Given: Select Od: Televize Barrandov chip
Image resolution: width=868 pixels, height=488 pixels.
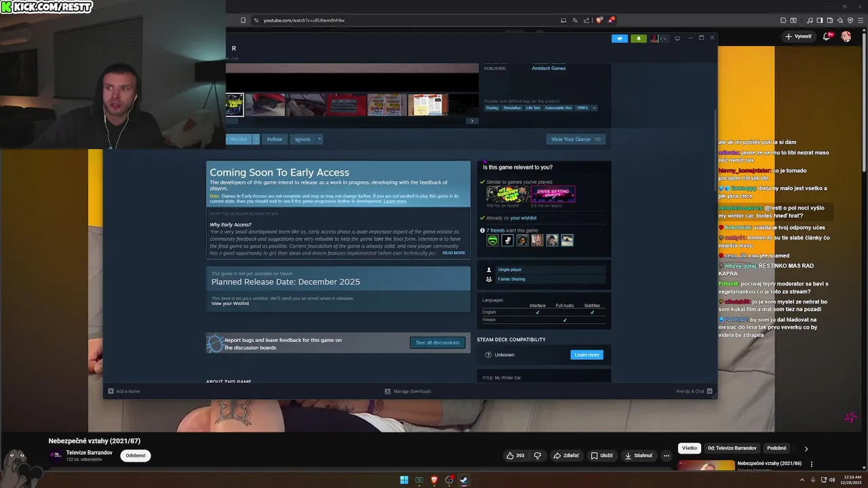Looking at the screenshot, I should (732, 448).
